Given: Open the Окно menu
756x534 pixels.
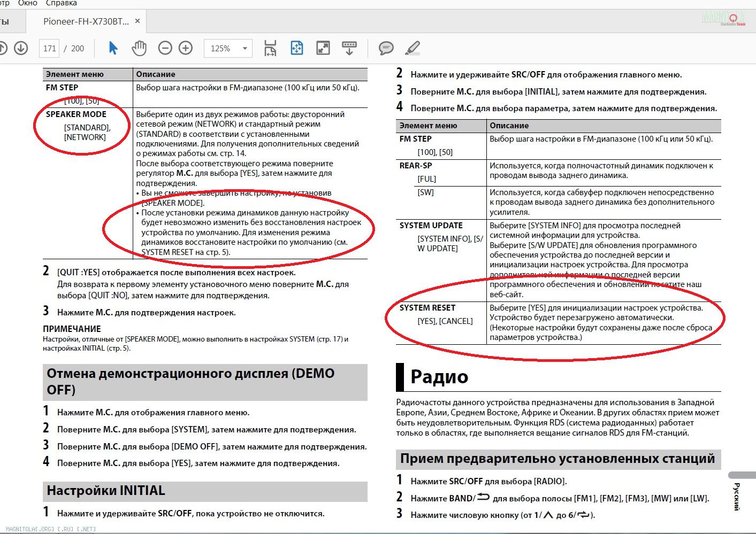Looking at the screenshot, I should coord(28,3).
